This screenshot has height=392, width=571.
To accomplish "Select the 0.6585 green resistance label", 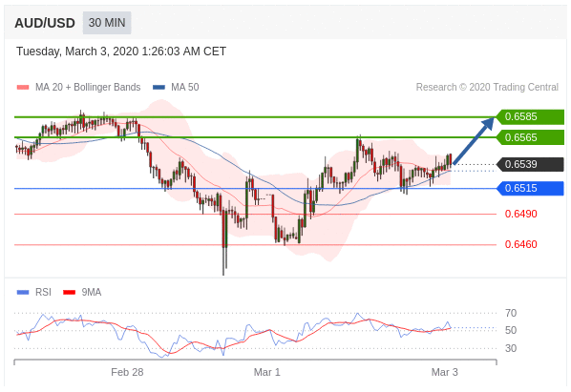I will (530, 116).
